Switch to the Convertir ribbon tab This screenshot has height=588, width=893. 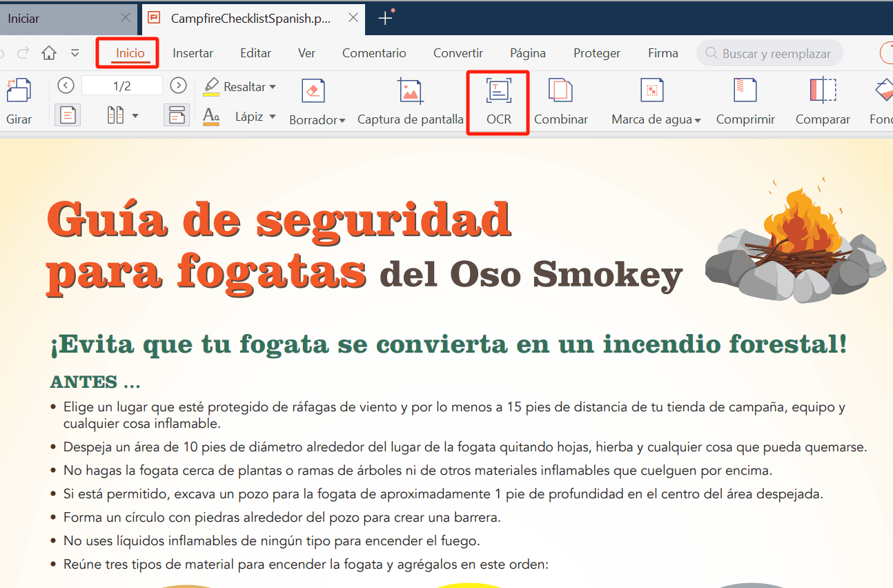(458, 52)
